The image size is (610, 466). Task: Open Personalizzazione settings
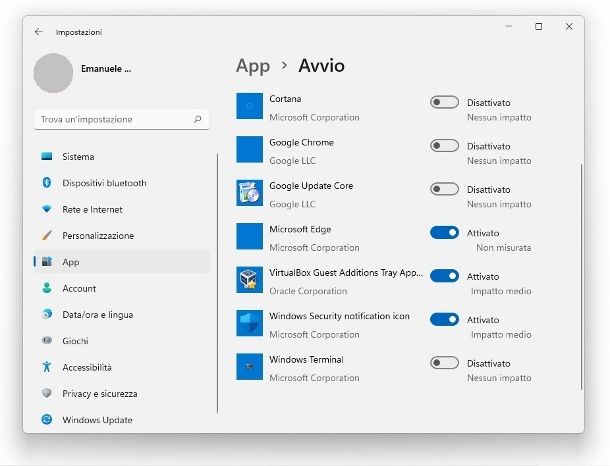click(122, 235)
